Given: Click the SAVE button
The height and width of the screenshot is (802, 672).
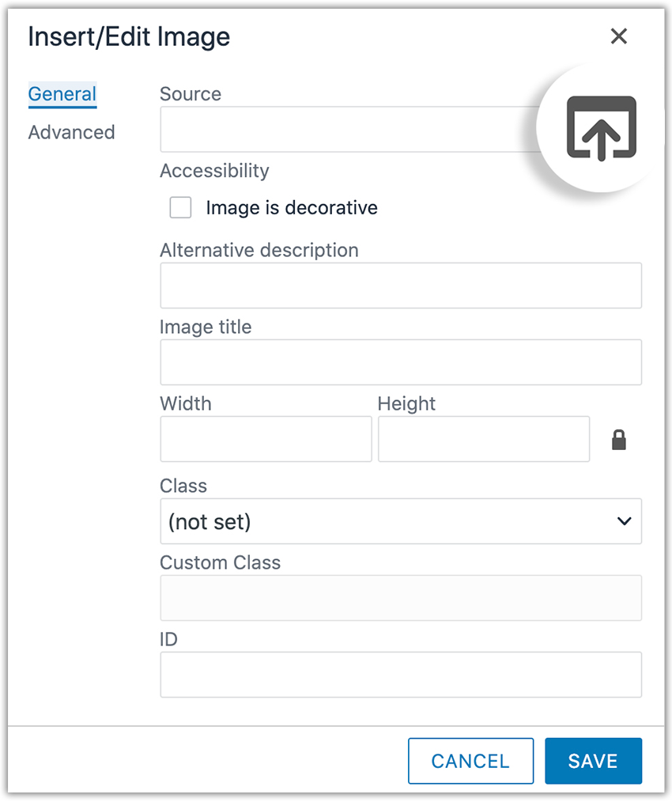Looking at the screenshot, I should pyautogui.click(x=593, y=761).
